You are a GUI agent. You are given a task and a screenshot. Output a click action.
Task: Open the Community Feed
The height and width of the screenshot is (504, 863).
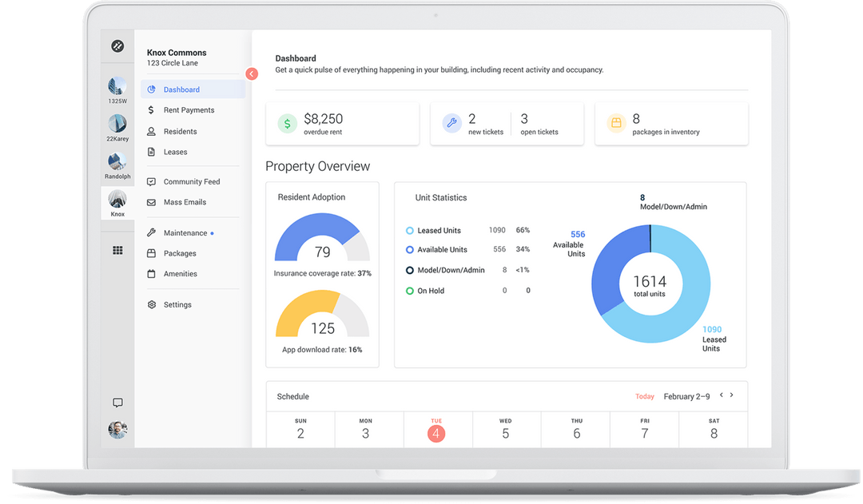pyautogui.click(x=192, y=181)
